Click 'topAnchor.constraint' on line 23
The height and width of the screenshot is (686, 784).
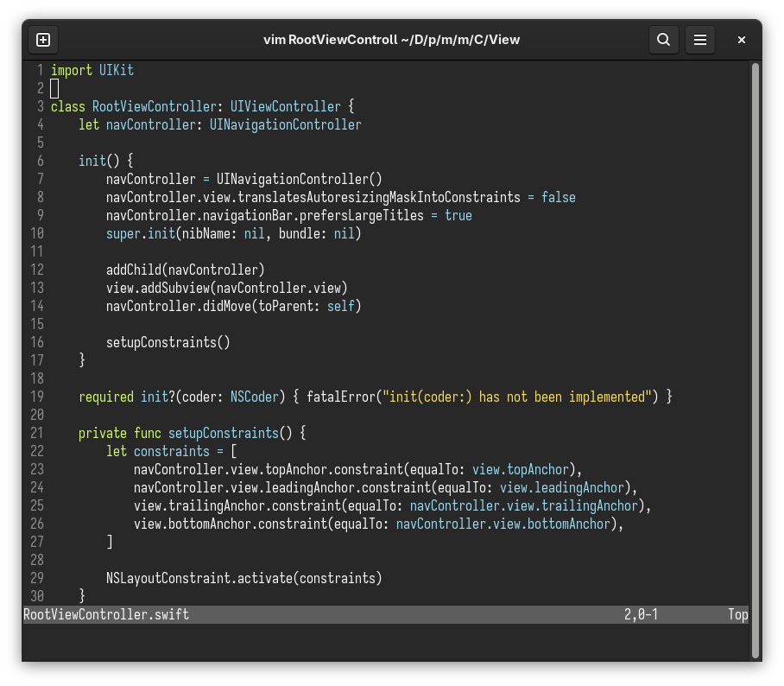(x=333, y=469)
